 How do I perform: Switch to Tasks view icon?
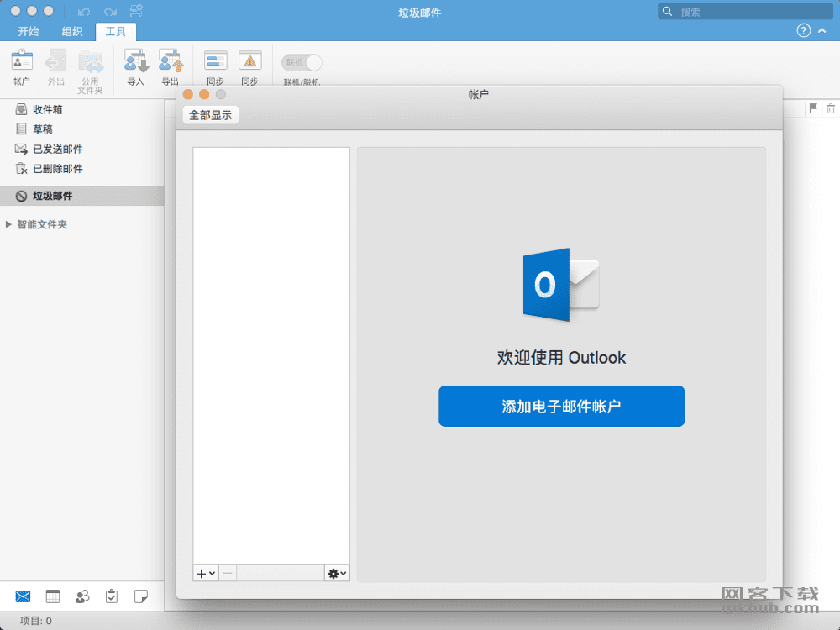point(112,596)
